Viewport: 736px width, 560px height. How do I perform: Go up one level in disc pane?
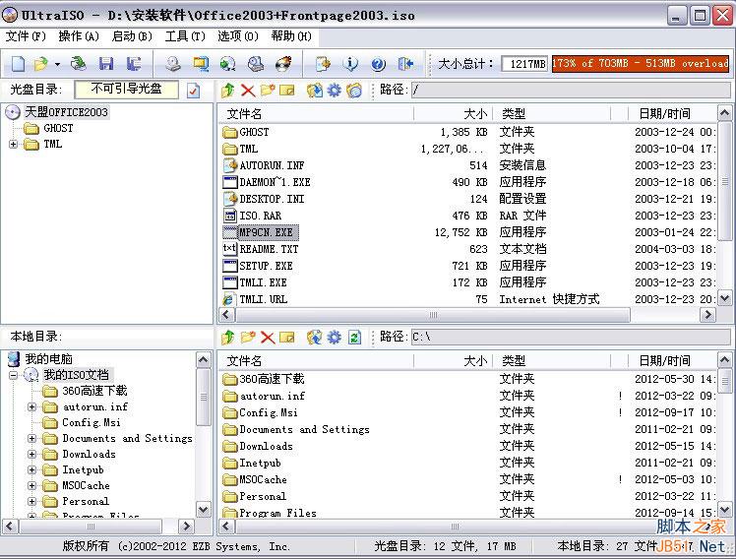[x=228, y=90]
